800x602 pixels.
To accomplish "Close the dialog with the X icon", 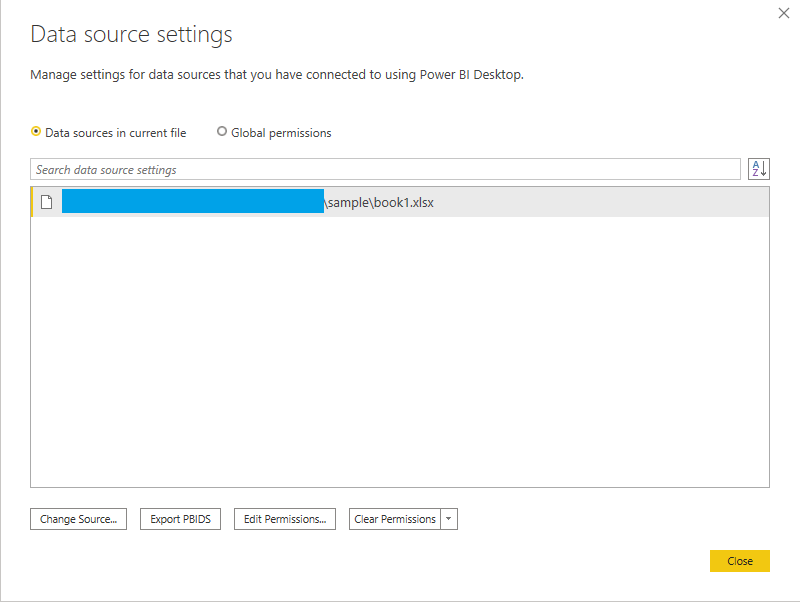I will (784, 13).
